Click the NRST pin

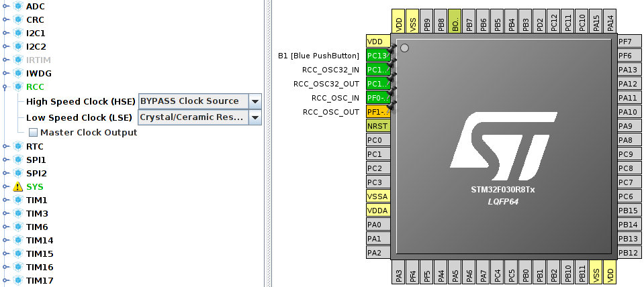click(x=378, y=126)
